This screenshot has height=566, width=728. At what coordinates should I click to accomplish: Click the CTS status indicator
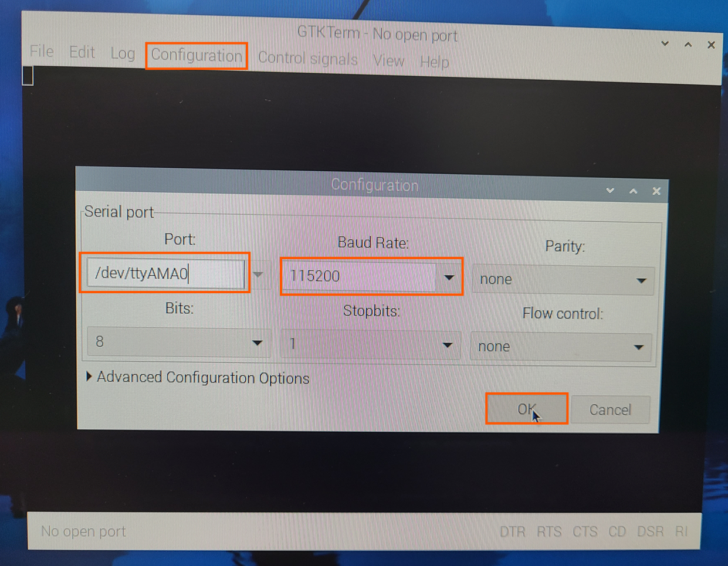[585, 531]
